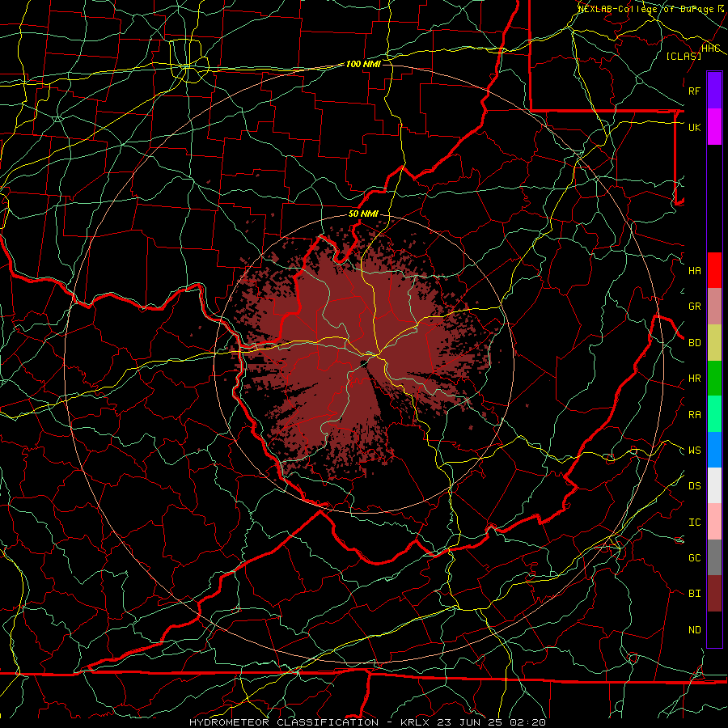Click the 'GC' legend label
Viewport: 728px width, 728px height.
[694, 558]
